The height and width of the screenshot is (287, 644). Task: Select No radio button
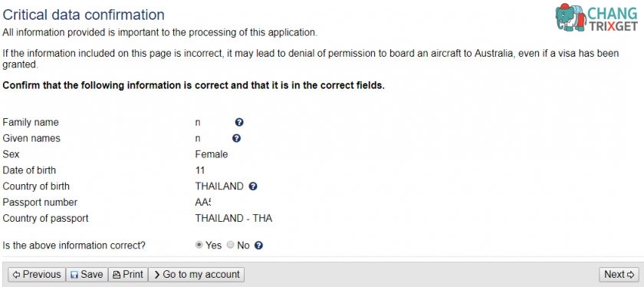click(231, 245)
